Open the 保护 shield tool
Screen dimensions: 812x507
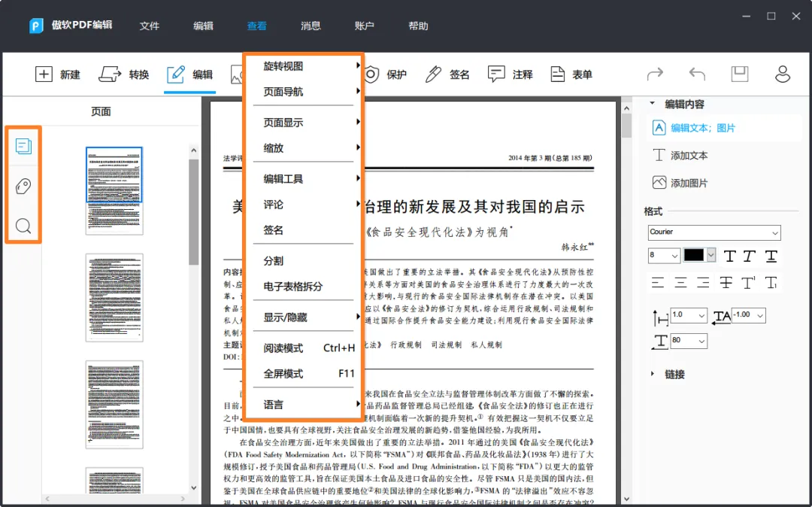385,74
